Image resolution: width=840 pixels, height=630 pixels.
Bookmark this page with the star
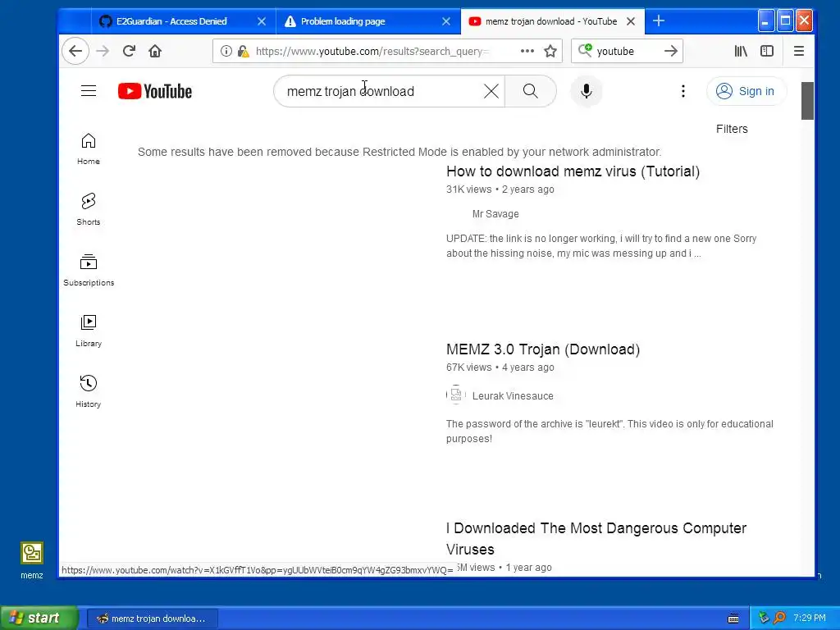point(550,52)
